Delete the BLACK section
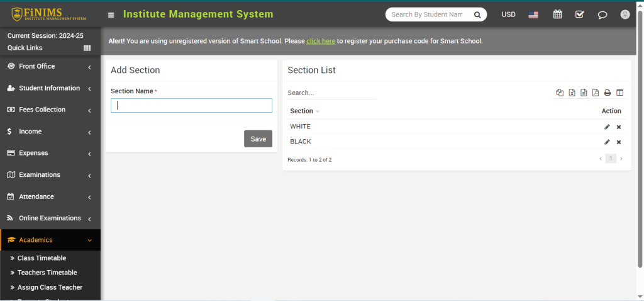644x301 pixels. (619, 142)
